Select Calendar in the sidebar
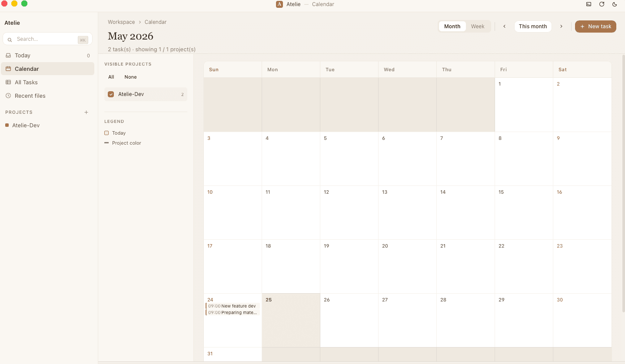This screenshot has height=364, width=625. point(47,69)
